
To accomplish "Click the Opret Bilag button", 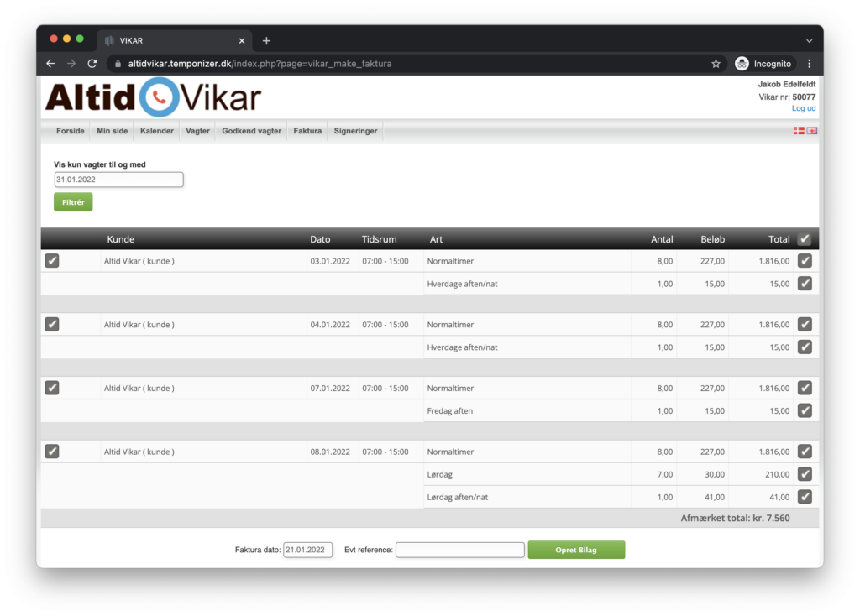I will pos(576,550).
